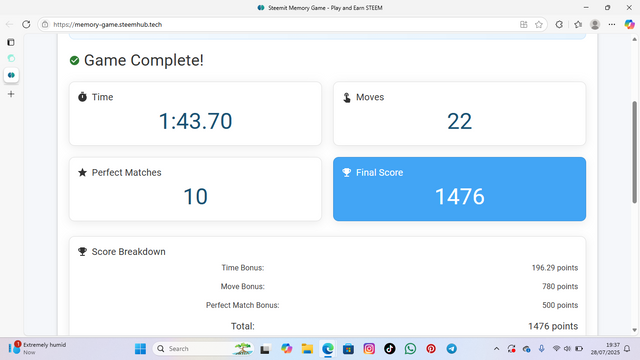Image resolution: width=640 pixels, height=360 pixels.
Task: Open the tab actions menu icon
Action: [11, 42]
